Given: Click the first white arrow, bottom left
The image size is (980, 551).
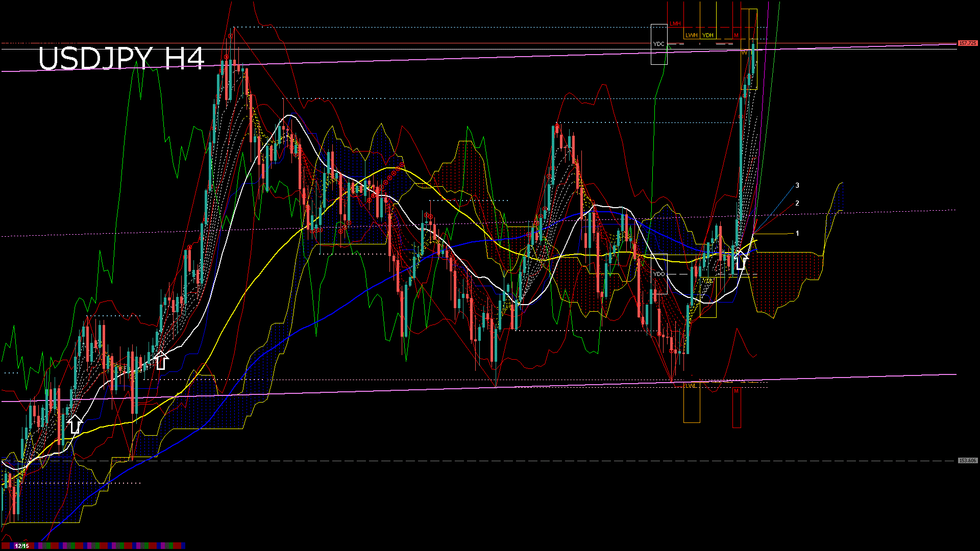Looking at the screenshot, I should click(x=75, y=424).
